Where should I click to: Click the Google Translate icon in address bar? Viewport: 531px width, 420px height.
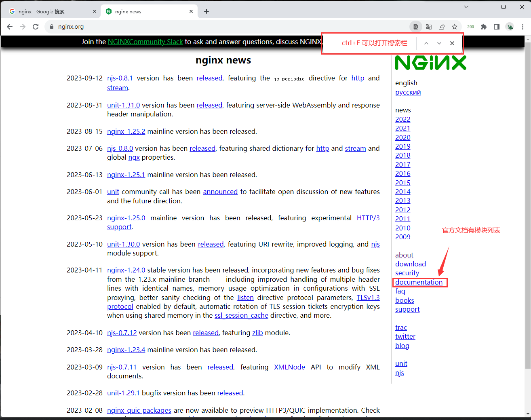pos(429,27)
